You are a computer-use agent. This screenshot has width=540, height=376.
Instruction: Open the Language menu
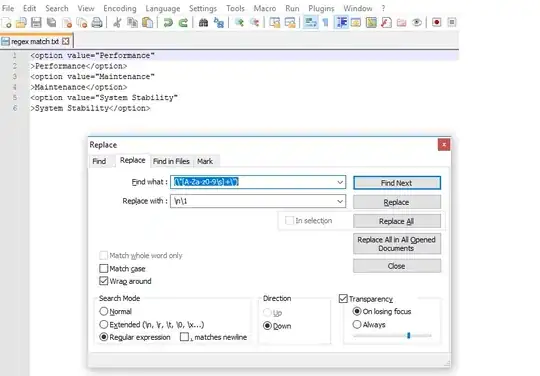[163, 8]
